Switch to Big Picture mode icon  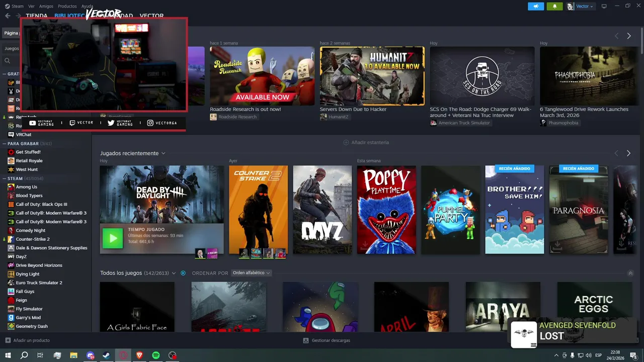pos(604,6)
